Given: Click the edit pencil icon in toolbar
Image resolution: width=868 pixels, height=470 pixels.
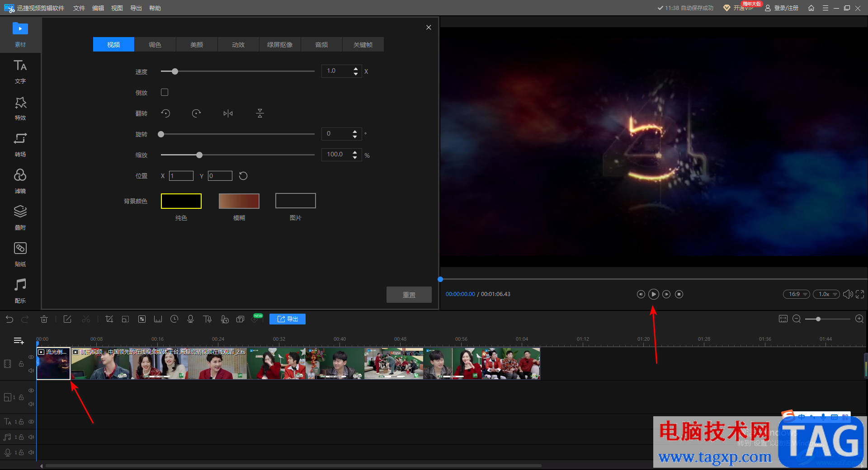Looking at the screenshot, I should [x=67, y=319].
